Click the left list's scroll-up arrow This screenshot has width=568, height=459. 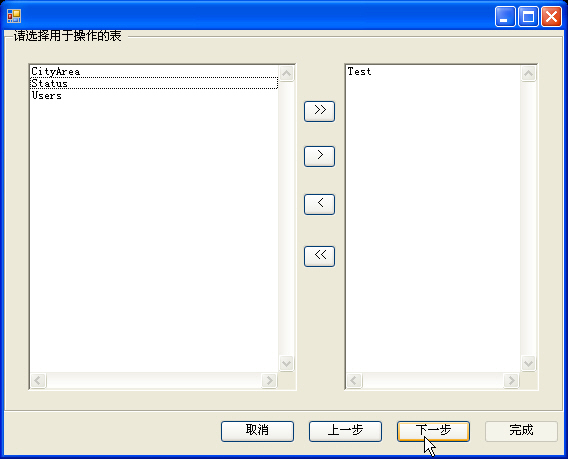coord(287,74)
